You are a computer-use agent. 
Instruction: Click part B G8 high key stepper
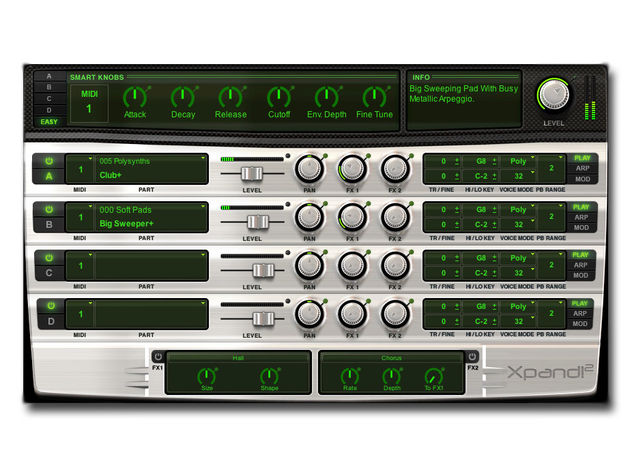click(494, 210)
